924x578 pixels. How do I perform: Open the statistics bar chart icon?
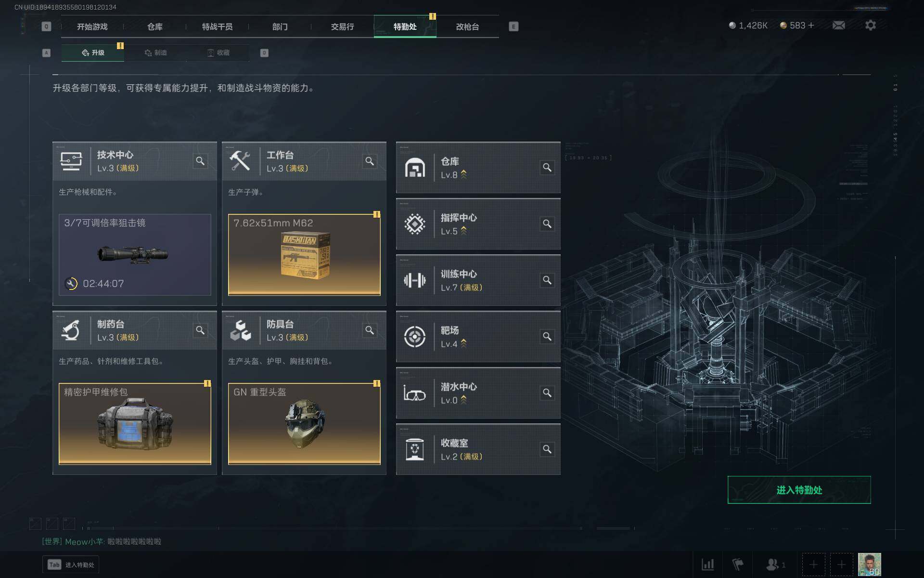coord(707,565)
